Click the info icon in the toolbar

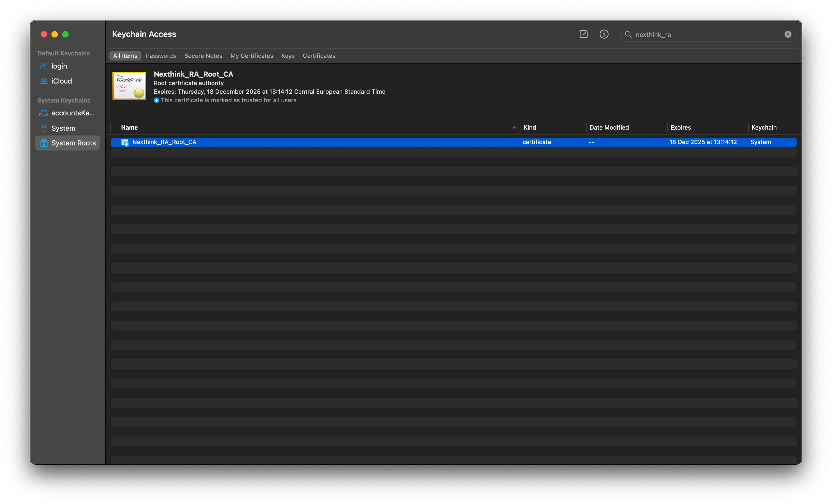(604, 34)
